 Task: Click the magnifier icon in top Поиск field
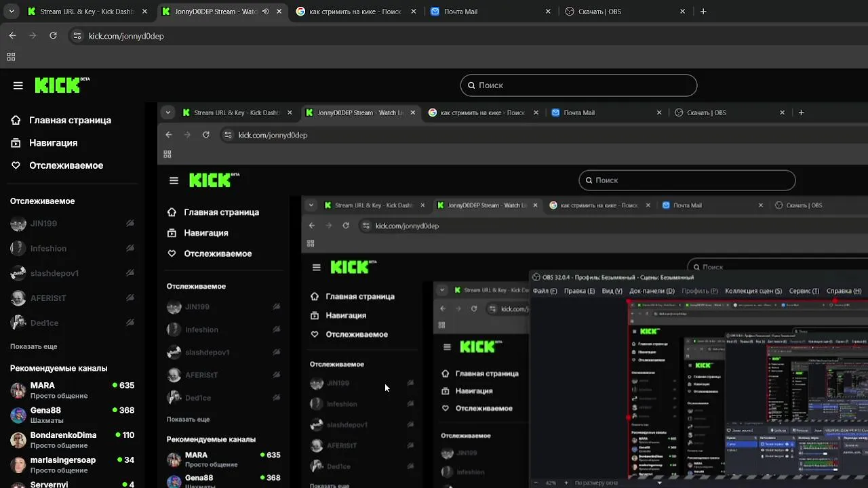pos(471,85)
